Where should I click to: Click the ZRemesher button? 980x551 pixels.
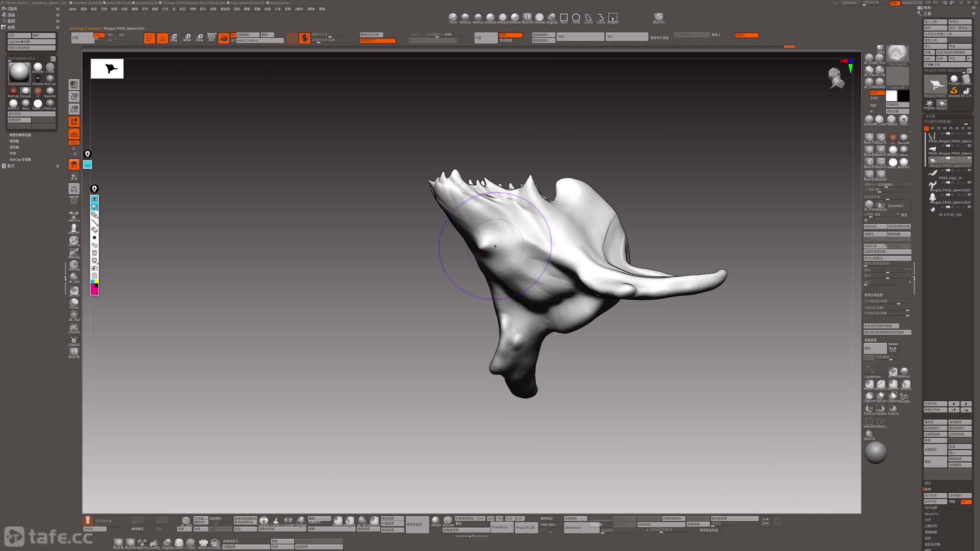click(x=573, y=528)
